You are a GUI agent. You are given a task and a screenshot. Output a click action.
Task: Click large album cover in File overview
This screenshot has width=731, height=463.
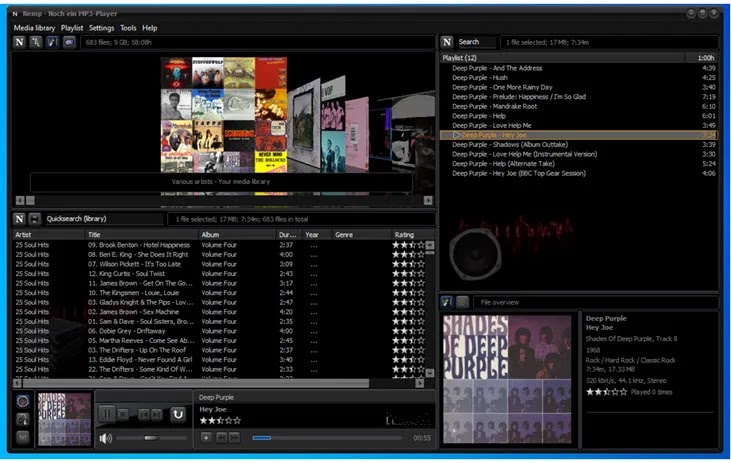point(507,379)
